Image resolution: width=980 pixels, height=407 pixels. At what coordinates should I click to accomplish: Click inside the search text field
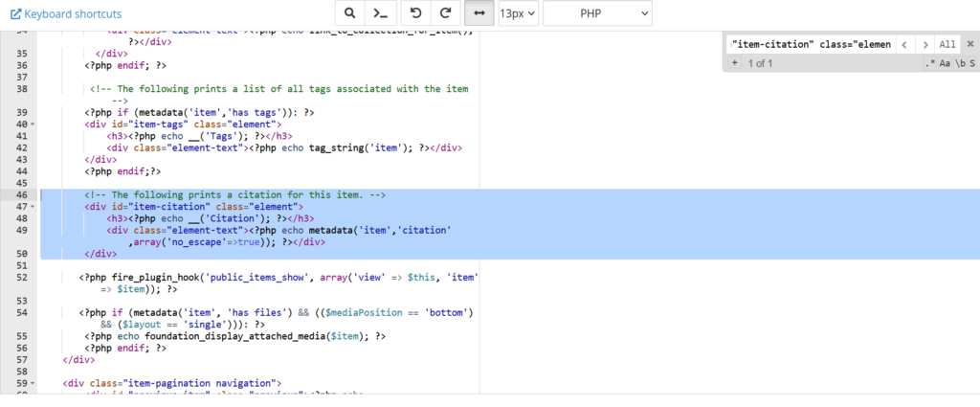(810, 44)
